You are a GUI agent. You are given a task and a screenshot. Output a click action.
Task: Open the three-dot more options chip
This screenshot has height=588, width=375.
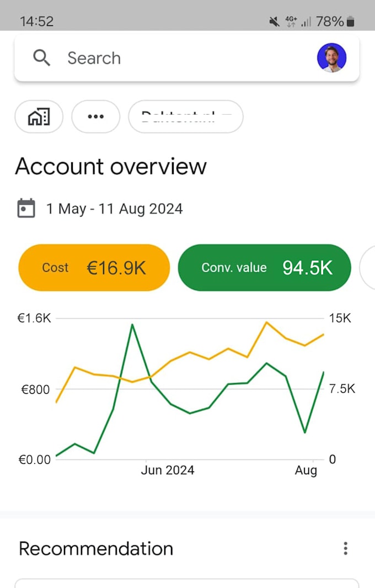click(96, 116)
